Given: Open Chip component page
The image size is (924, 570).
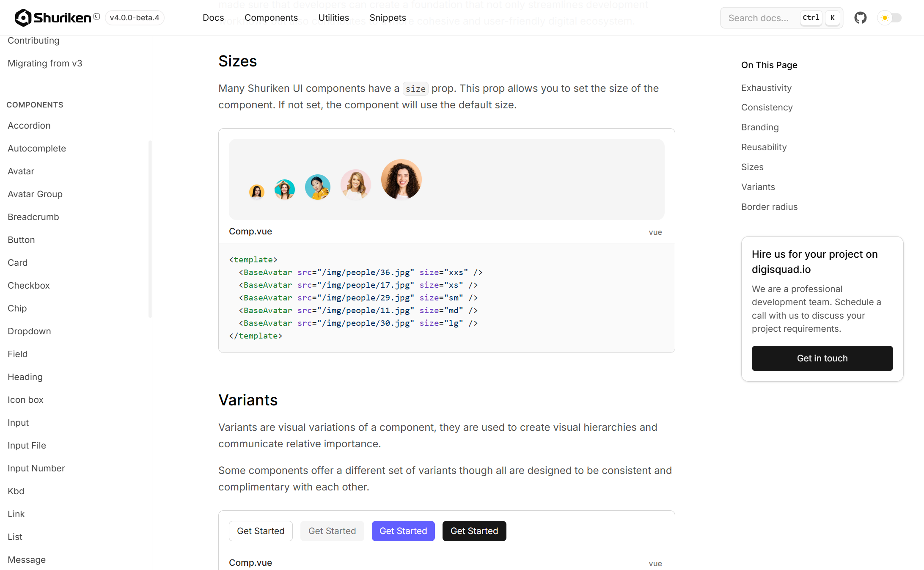Looking at the screenshot, I should (17, 308).
